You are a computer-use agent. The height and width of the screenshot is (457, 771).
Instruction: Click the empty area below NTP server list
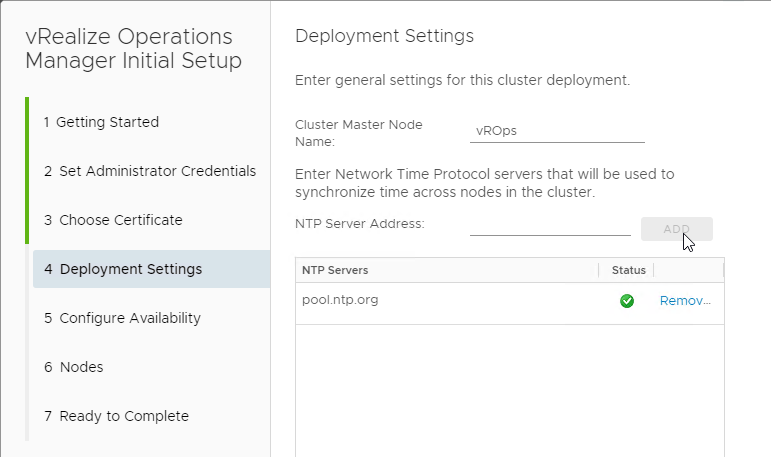pyautogui.click(x=510, y=391)
